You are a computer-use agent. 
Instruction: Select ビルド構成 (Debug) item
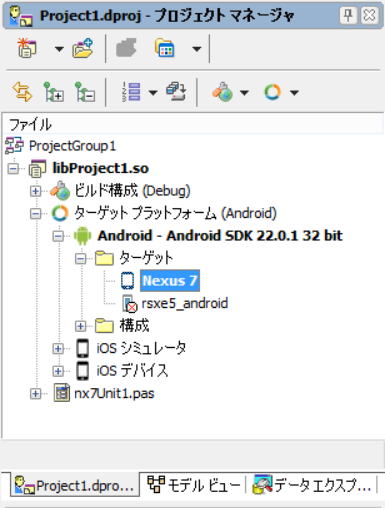[132, 191]
